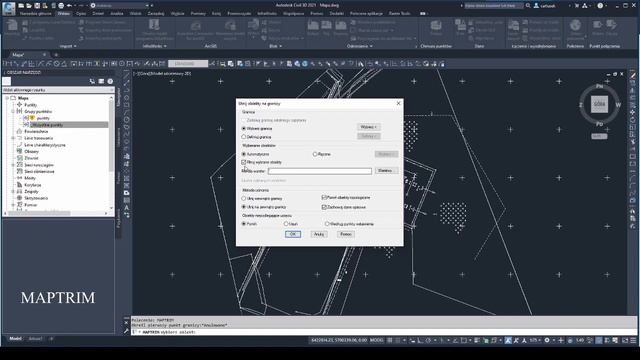Collapse the Mapa root tree node

click(x=7, y=98)
